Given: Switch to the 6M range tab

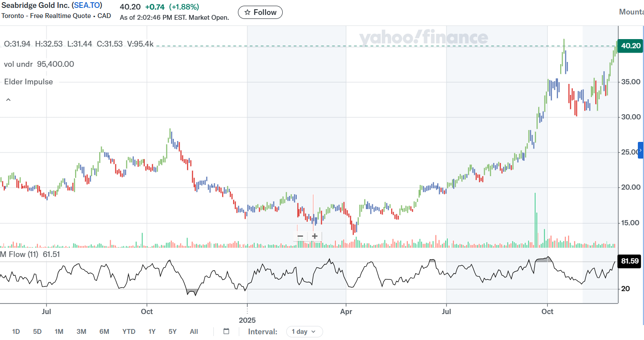Looking at the screenshot, I should pos(104,331).
